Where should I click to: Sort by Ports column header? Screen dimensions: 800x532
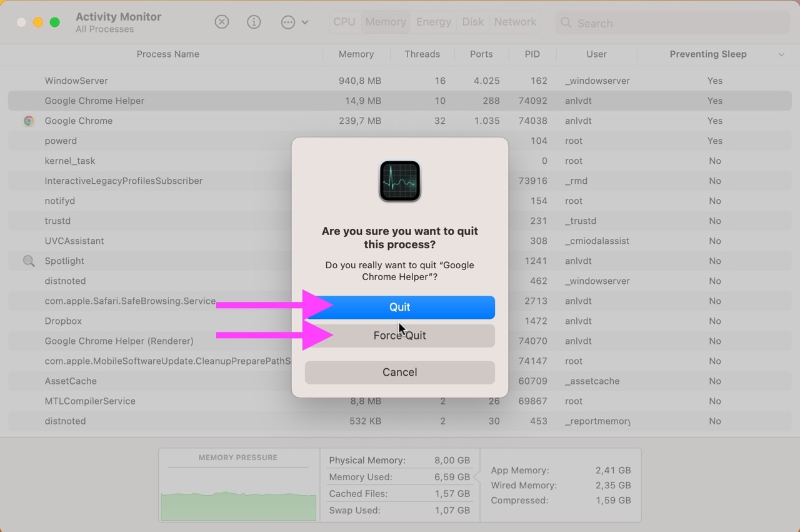click(481, 54)
